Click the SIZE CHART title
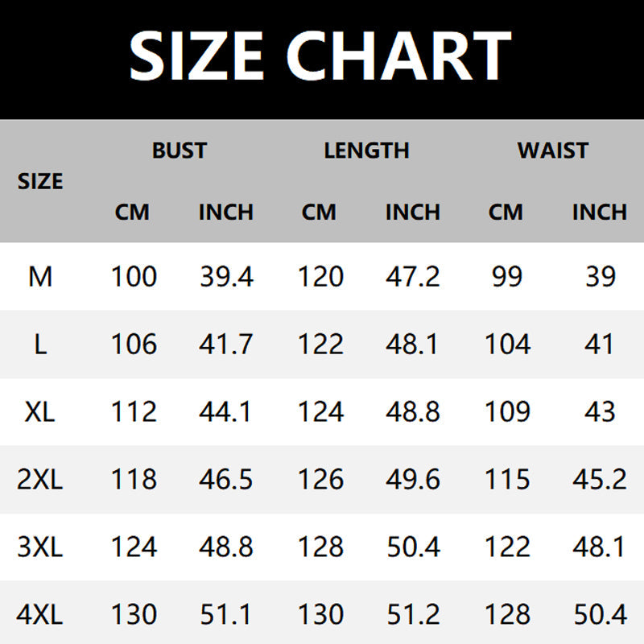The height and width of the screenshot is (644, 644). (320, 55)
